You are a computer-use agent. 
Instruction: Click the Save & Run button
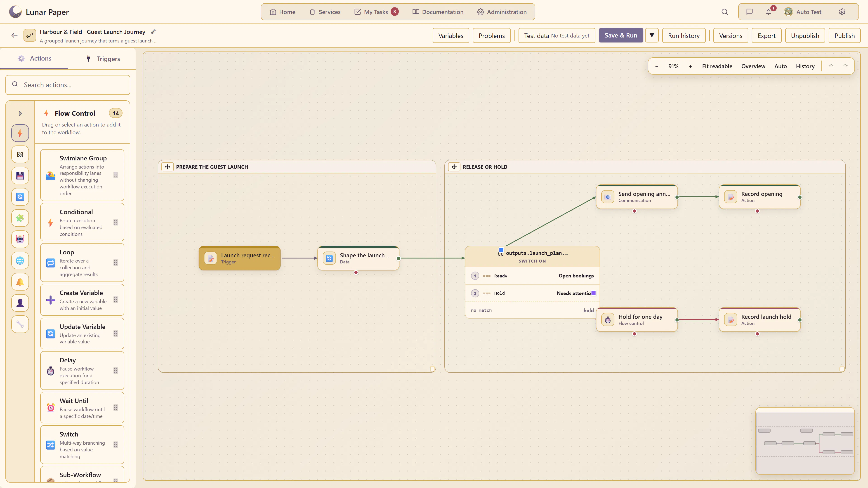click(x=621, y=35)
